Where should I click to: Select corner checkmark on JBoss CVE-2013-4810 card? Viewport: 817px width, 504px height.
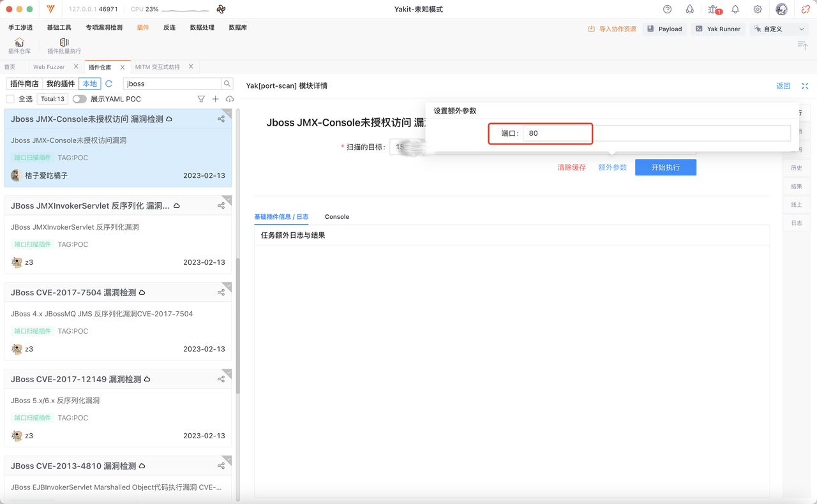(x=228, y=459)
